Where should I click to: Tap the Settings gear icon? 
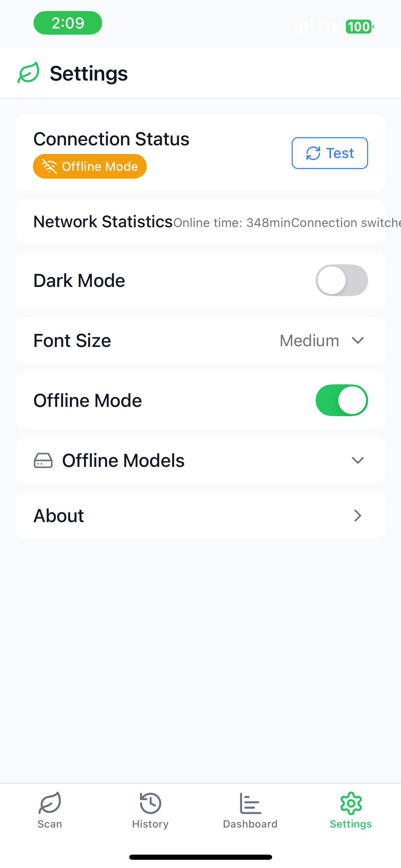351,803
